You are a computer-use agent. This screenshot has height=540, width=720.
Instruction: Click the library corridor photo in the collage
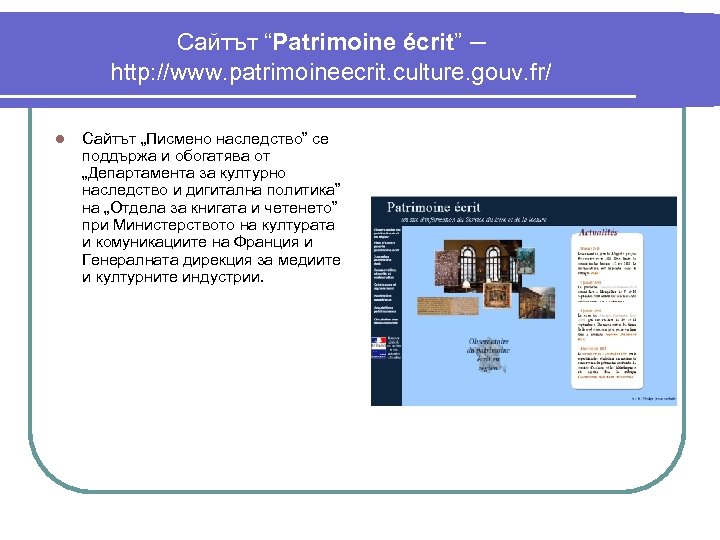coord(537,303)
